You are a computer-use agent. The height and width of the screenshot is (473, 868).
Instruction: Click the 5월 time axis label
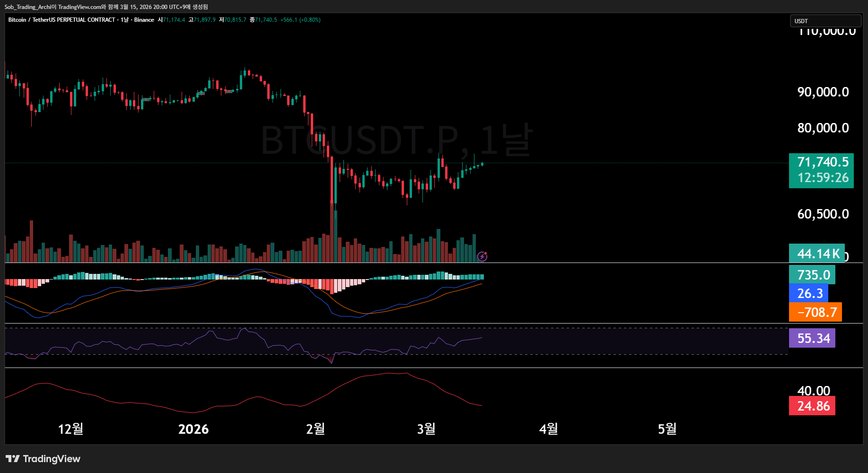point(667,429)
